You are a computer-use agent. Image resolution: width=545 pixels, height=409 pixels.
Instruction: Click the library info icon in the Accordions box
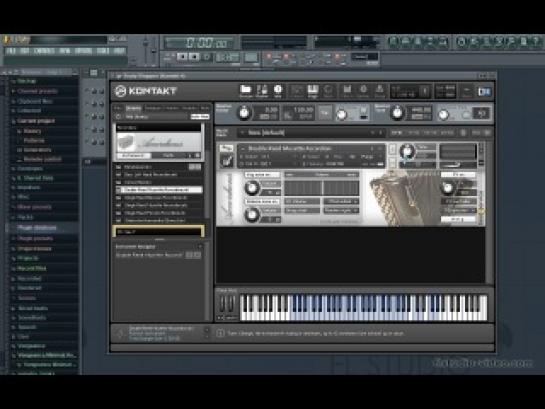pyautogui.click(x=197, y=155)
